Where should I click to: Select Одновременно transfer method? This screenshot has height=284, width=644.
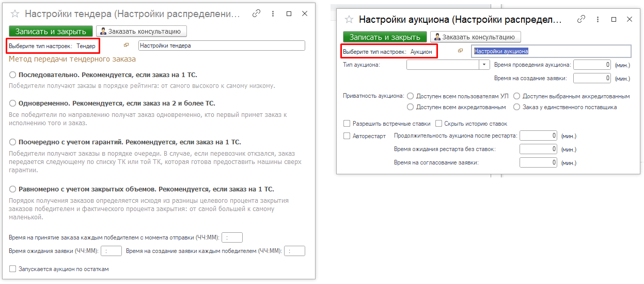point(13,103)
